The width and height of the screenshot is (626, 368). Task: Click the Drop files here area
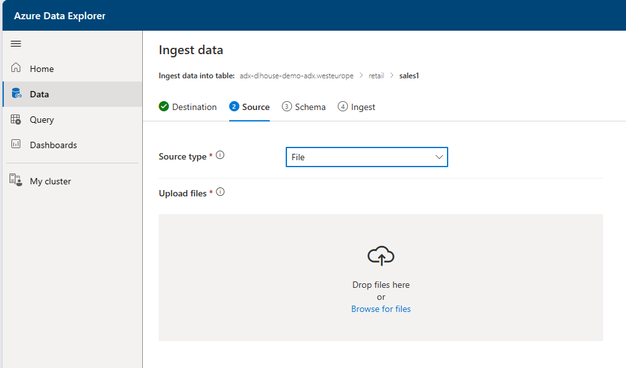pos(380,277)
